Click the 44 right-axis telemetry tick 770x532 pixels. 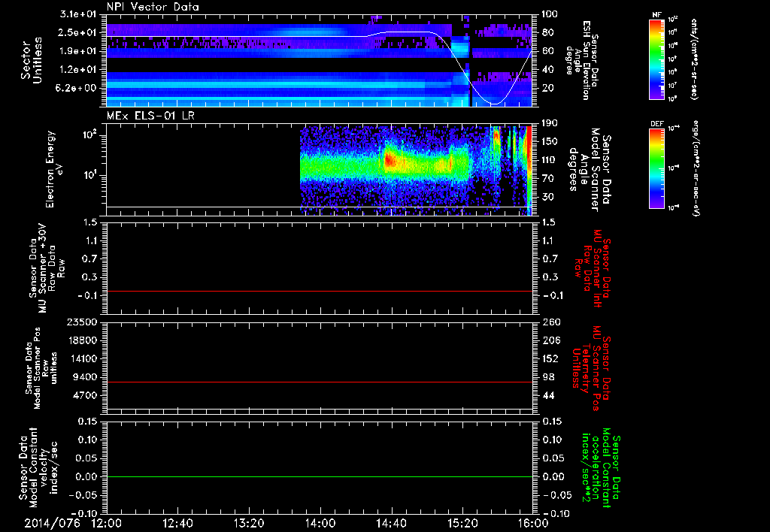point(548,395)
